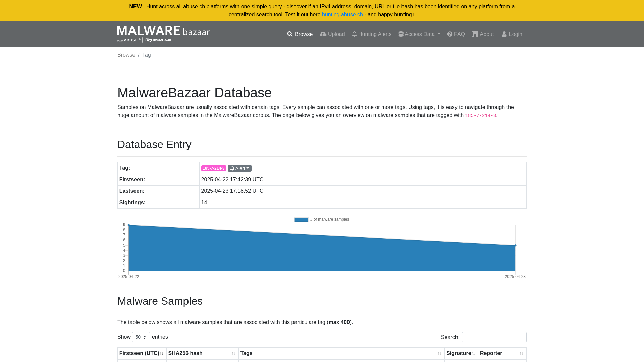Open the Alert dropdown button
This screenshot has width=644, height=362.
click(239, 168)
